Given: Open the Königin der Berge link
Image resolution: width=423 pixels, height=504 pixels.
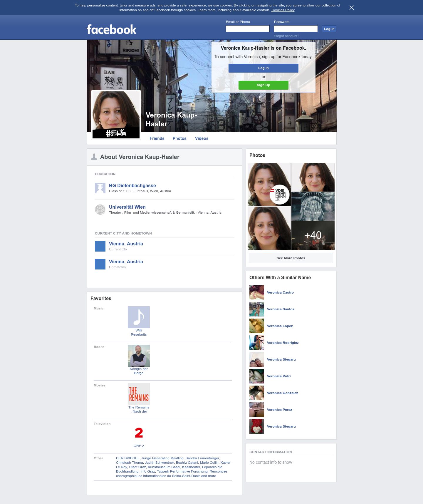Looking at the screenshot, I should (x=139, y=371).
